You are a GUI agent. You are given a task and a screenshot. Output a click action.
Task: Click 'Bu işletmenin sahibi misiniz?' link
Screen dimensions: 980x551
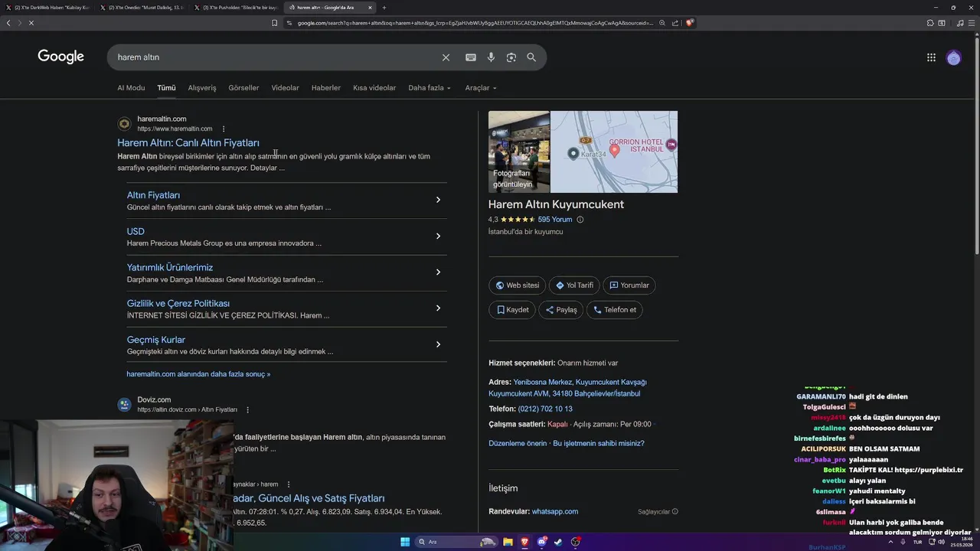[x=599, y=443]
